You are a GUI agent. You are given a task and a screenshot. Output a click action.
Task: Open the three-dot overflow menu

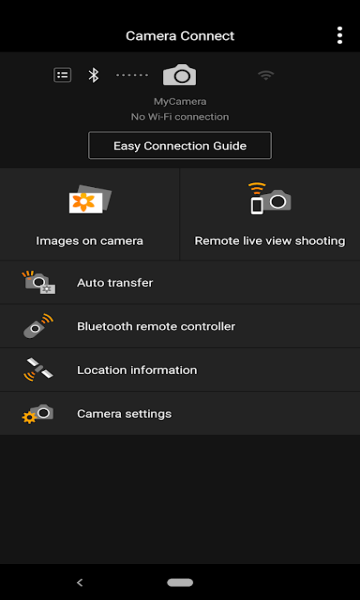point(339,36)
